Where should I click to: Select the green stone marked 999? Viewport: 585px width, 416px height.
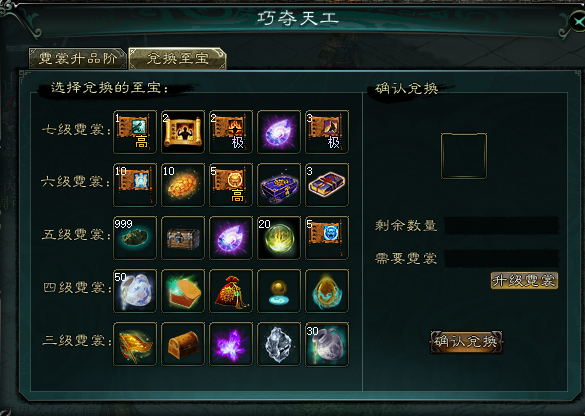pos(135,238)
